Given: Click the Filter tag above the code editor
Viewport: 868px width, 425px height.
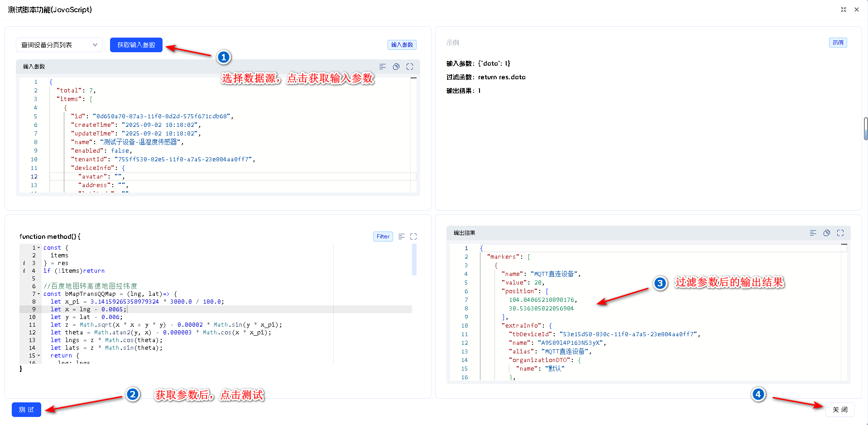Looking at the screenshot, I should 383,237.
